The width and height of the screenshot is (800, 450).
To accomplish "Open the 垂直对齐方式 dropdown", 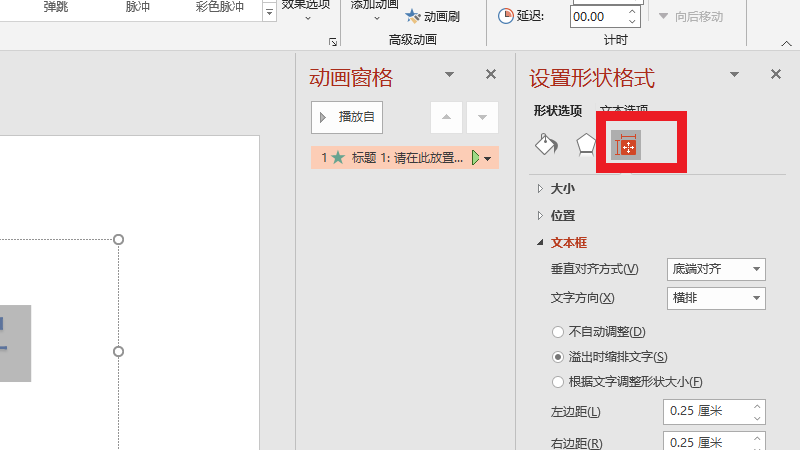I will click(x=715, y=269).
